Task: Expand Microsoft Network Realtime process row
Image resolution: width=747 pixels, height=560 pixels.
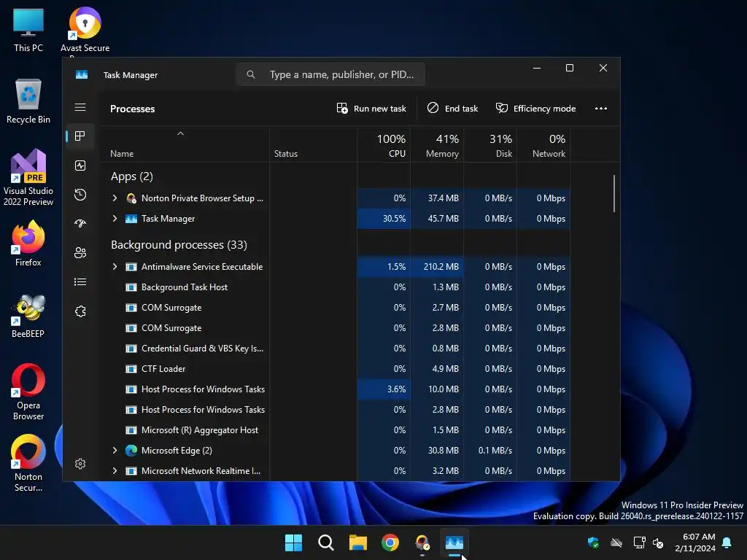Action: tap(115, 471)
